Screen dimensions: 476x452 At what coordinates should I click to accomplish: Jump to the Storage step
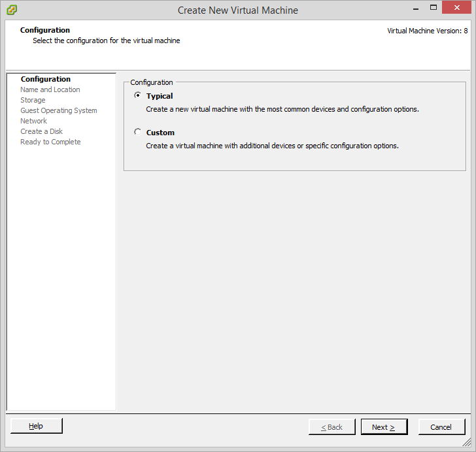coord(33,100)
